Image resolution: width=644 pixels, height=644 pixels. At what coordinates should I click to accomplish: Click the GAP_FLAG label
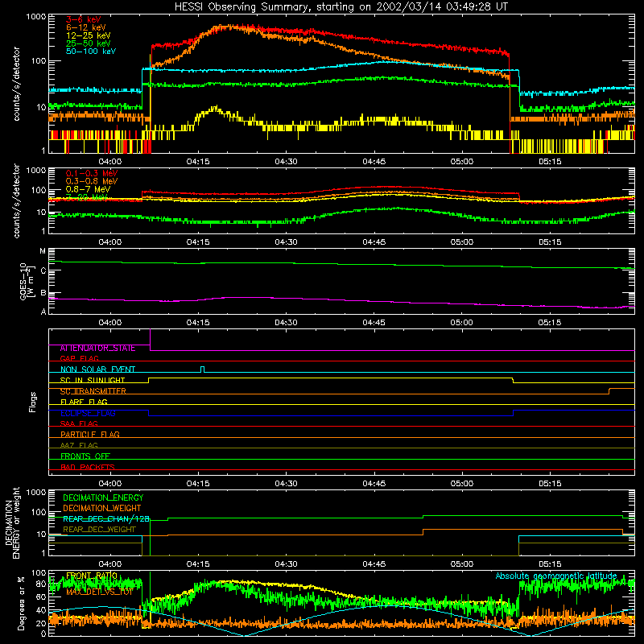79,358
